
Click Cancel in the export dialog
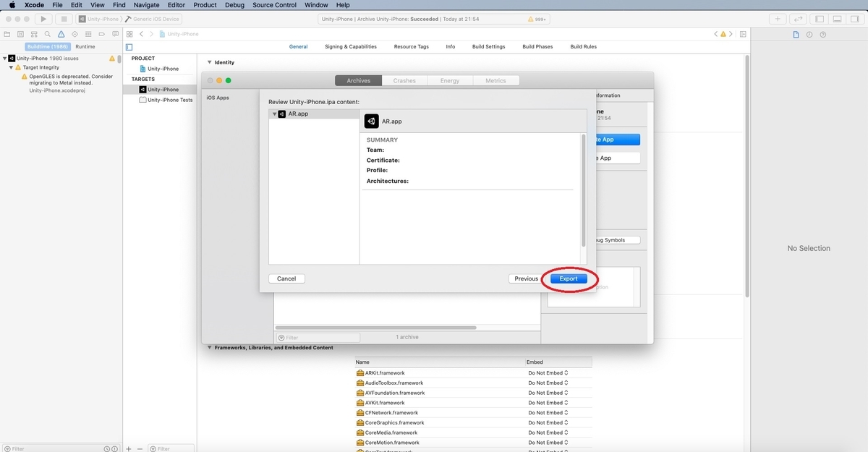286,278
